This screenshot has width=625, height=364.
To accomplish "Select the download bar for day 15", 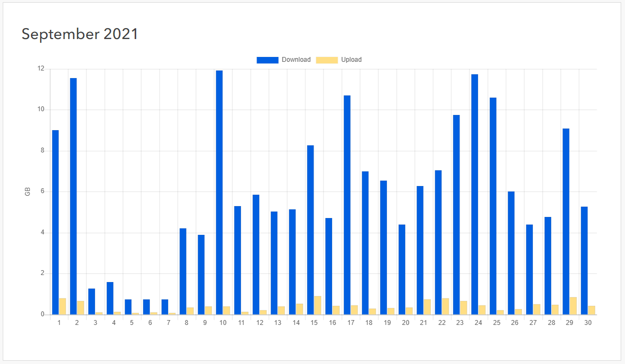I will [310, 230].
